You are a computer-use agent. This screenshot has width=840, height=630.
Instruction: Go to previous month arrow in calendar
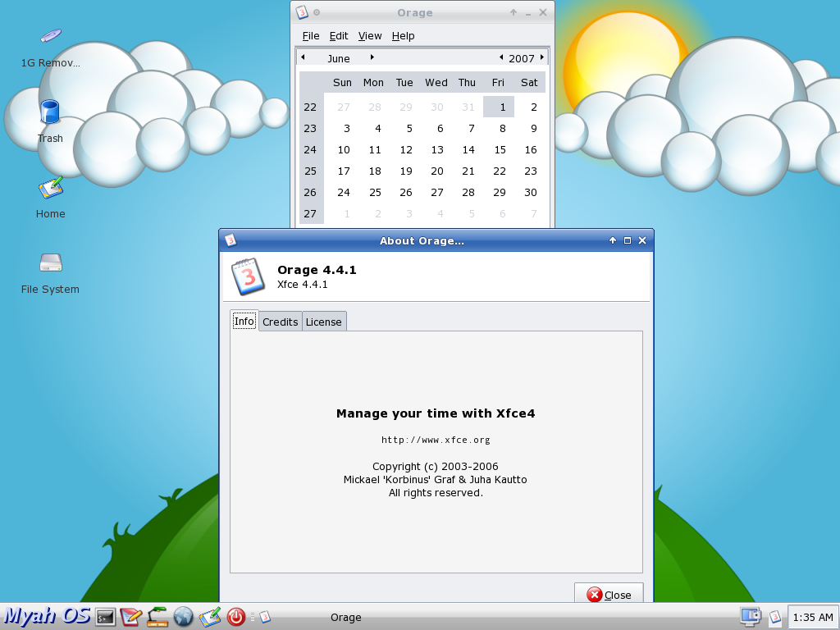[304, 57]
